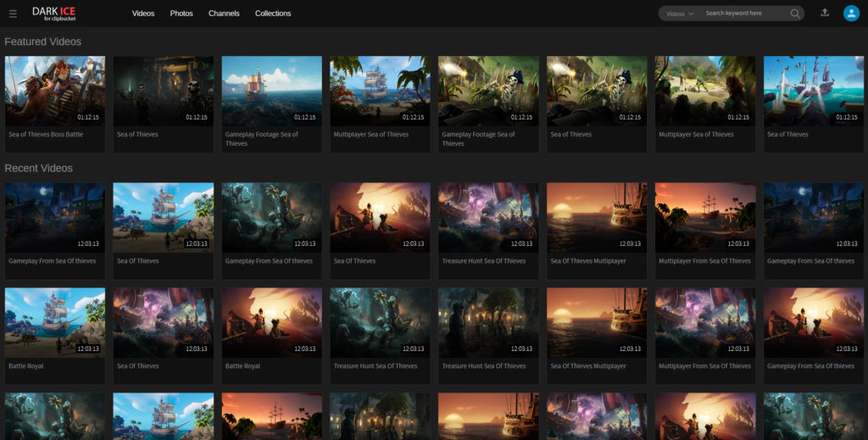Open Sea of Thieves Boss Battle thumbnail
This screenshot has width=868, height=440.
pyautogui.click(x=55, y=91)
